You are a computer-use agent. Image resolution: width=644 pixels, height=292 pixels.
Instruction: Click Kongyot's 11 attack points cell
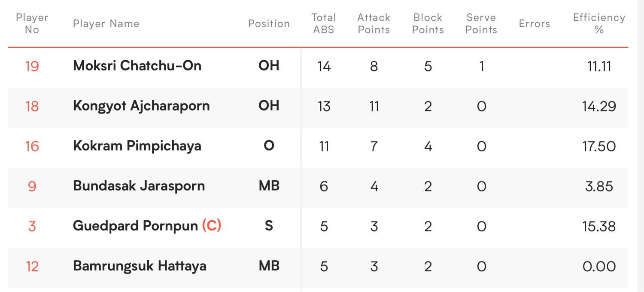pos(374,106)
